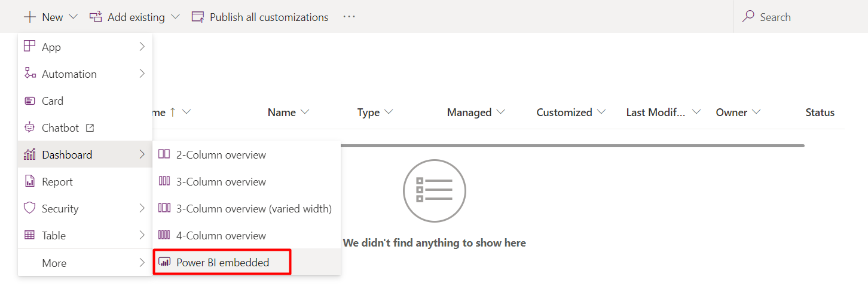The height and width of the screenshot is (307, 868).
Task: Open the Dashboard menu item
Action: (85, 154)
